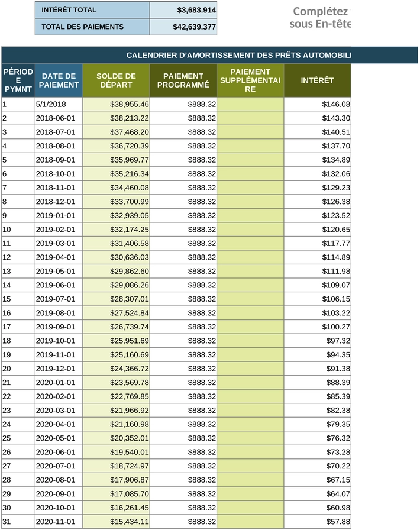Viewport: 420px width, 530px height.
Task: Click the balance cell $23,569.78
Action: coord(116,382)
